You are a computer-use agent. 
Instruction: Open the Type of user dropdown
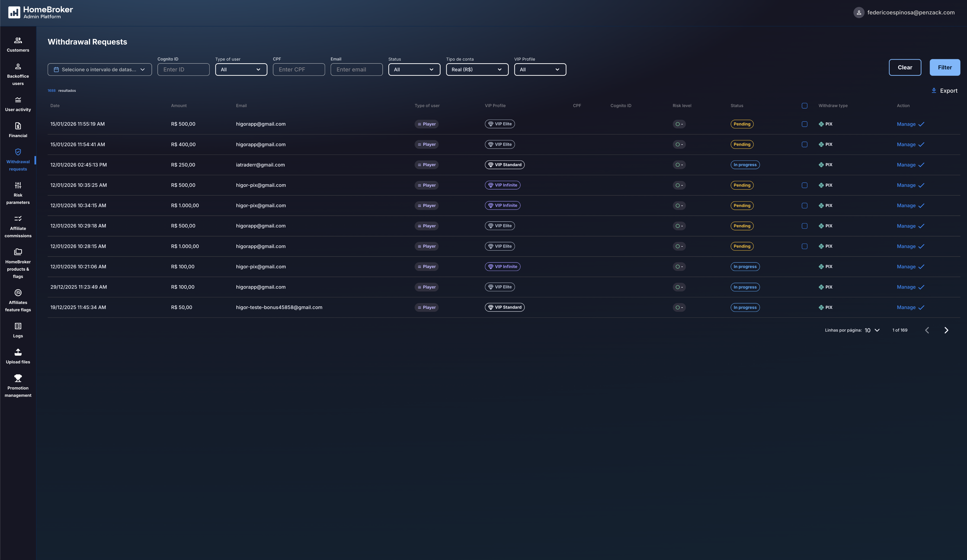(x=241, y=69)
